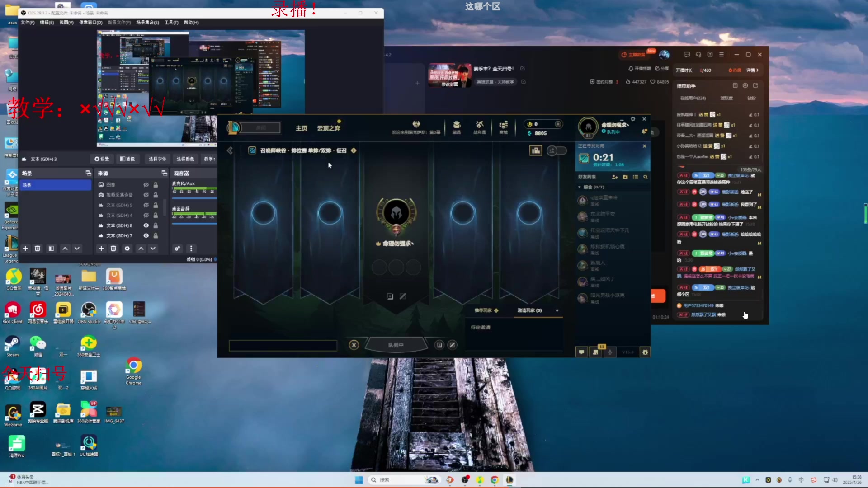Screen dimensions: 868x488
Task: Toggle lock on 文本 (GDI+) 8 source
Action: pyautogui.click(x=156, y=225)
